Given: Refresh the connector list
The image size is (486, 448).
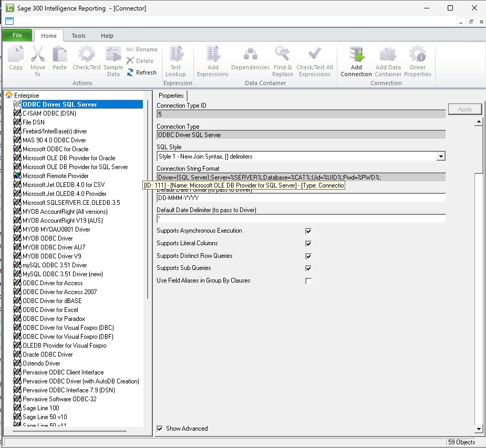Looking at the screenshot, I should click(x=142, y=72).
